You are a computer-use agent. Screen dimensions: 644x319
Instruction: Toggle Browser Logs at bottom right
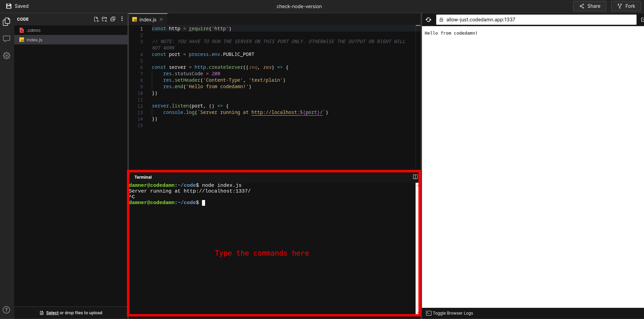[x=449, y=313]
